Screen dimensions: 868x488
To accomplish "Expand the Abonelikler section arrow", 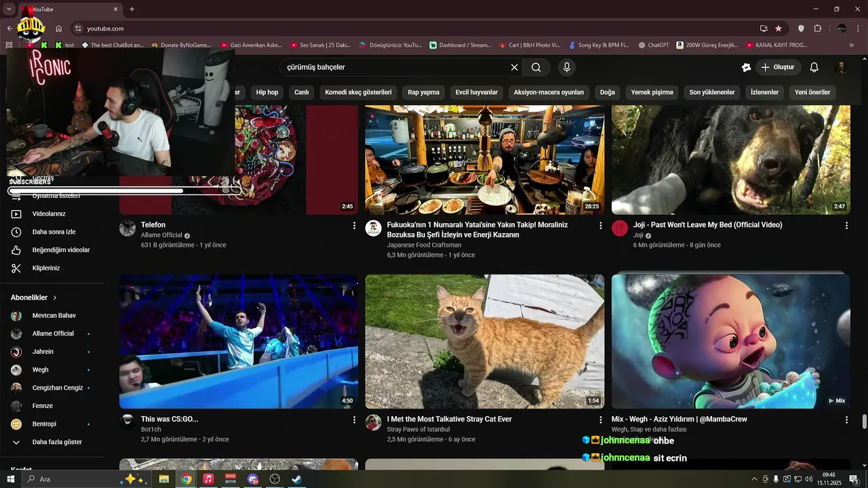I will [55, 298].
